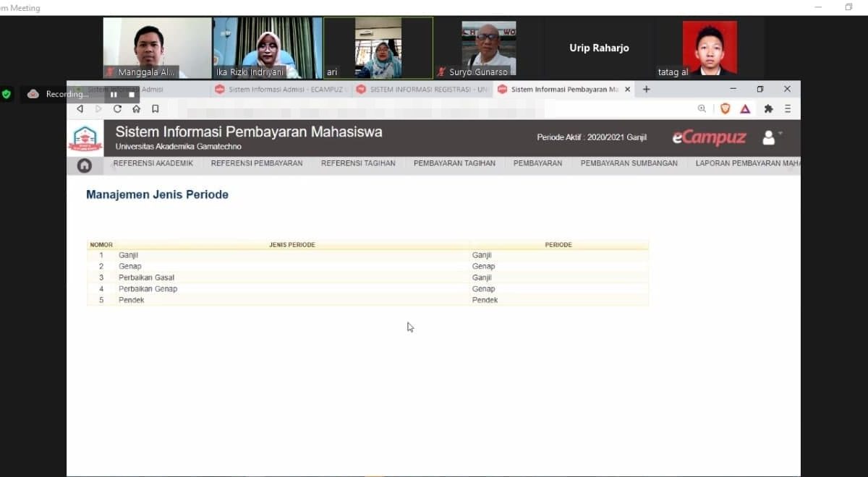
Task: Stop the Zoom recording
Action: (132, 94)
